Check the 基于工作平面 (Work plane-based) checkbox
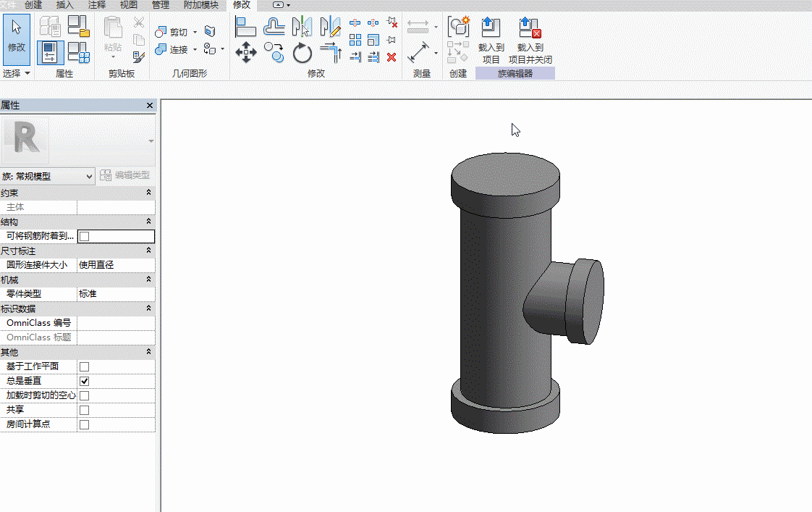The image size is (812, 512). click(x=84, y=366)
